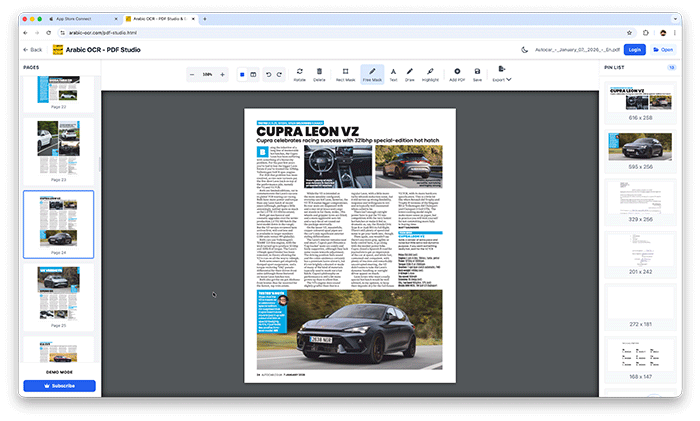The width and height of the screenshot is (700, 421).
Task: Rotate the current page
Action: coord(300,74)
